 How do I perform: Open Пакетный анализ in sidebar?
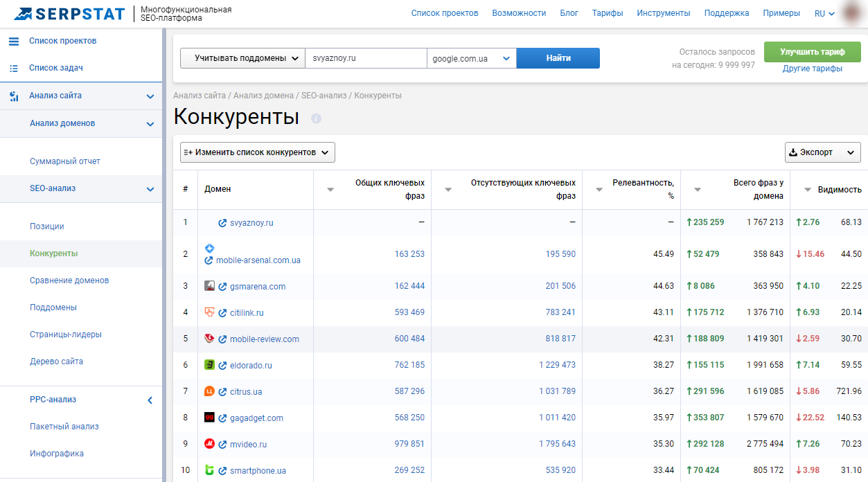coord(64,427)
